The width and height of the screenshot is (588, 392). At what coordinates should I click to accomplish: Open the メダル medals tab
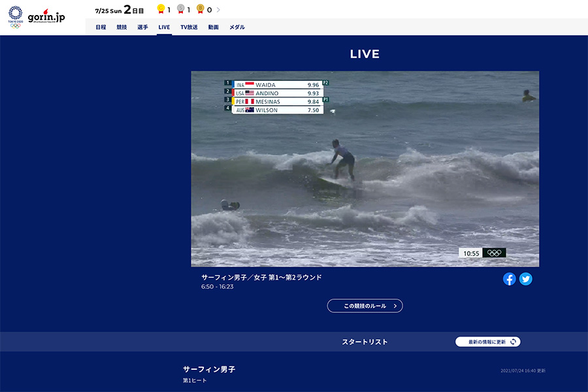coord(237,27)
